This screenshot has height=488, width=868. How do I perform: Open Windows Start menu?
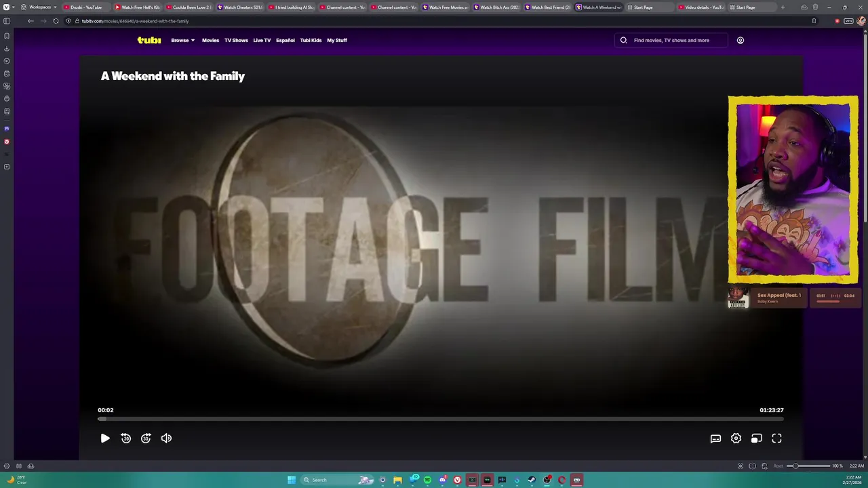[292, 480]
